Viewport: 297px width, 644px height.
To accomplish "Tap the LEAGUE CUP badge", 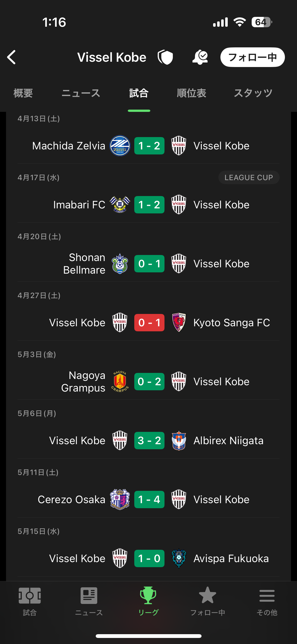I will pos(249,177).
